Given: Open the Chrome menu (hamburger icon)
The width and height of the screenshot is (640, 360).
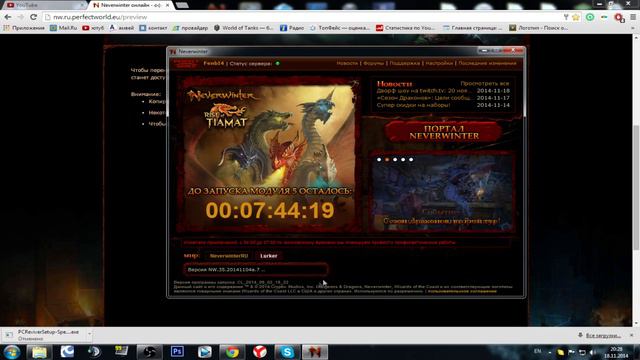Looking at the screenshot, I should (633, 17).
